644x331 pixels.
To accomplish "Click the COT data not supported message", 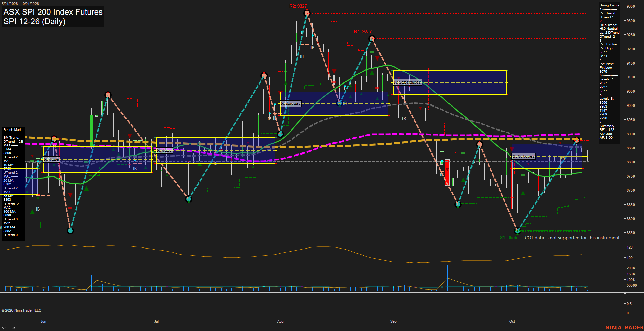I will 572,238.
